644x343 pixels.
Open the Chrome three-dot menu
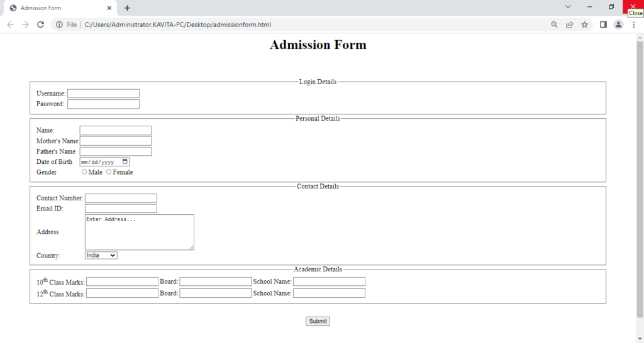click(634, 24)
